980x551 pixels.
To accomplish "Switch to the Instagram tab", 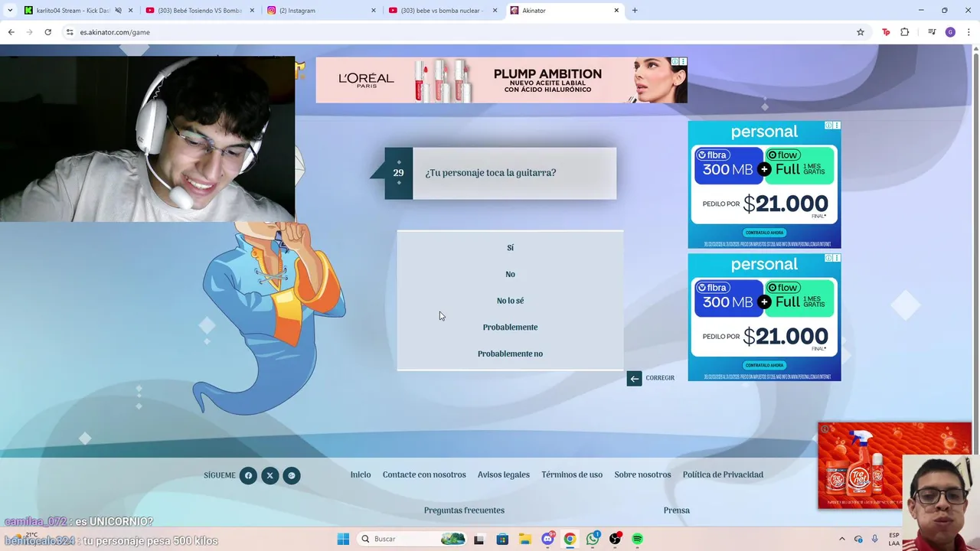I will pyautogui.click(x=320, y=11).
